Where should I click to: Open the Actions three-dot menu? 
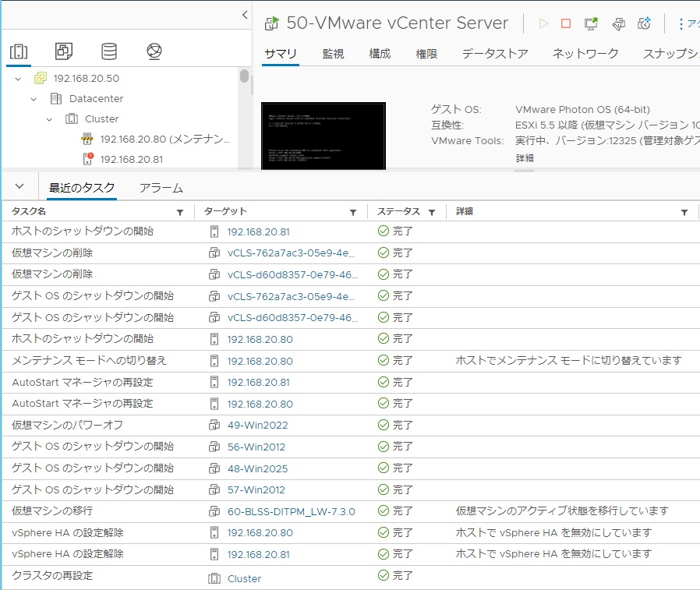[681, 23]
